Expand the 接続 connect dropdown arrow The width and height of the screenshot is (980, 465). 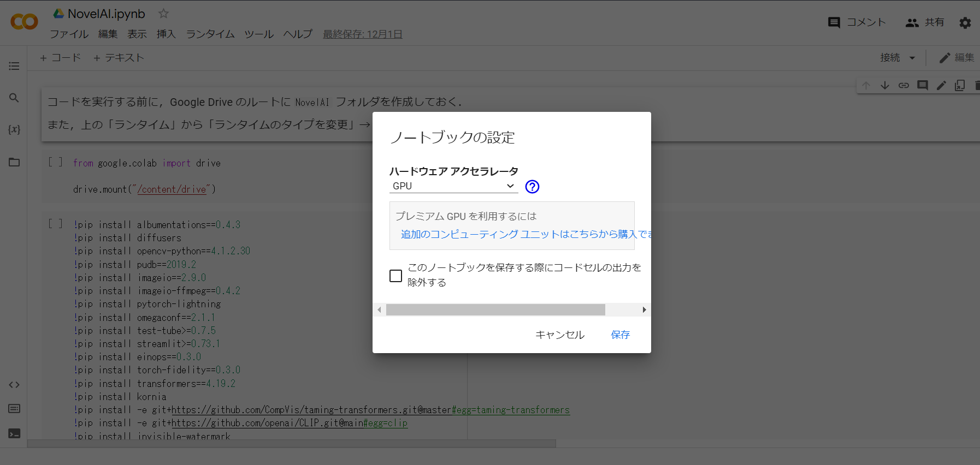coord(912,58)
